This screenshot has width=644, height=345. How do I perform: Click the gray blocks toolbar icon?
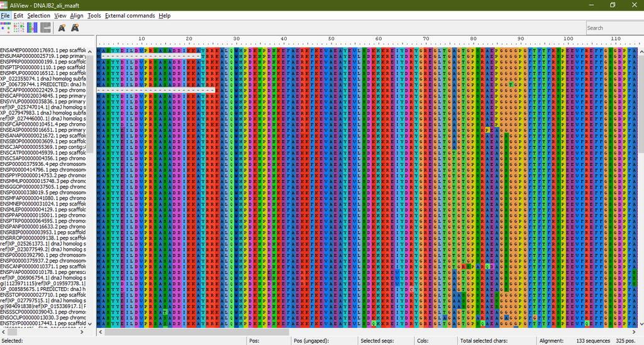tap(45, 28)
